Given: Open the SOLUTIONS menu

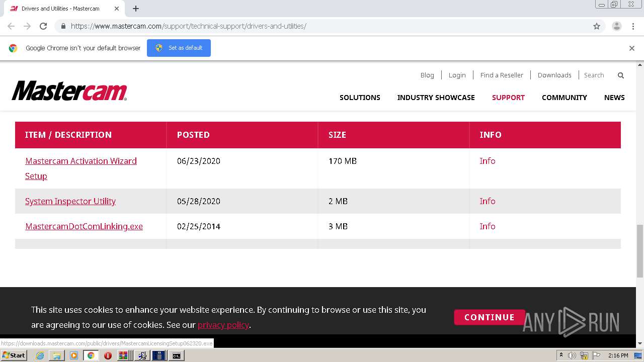Looking at the screenshot, I should click(360, 98).
